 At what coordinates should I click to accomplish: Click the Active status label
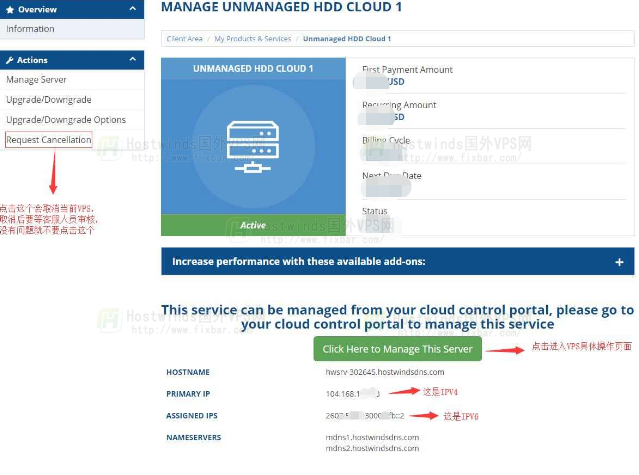click(253, 225)
